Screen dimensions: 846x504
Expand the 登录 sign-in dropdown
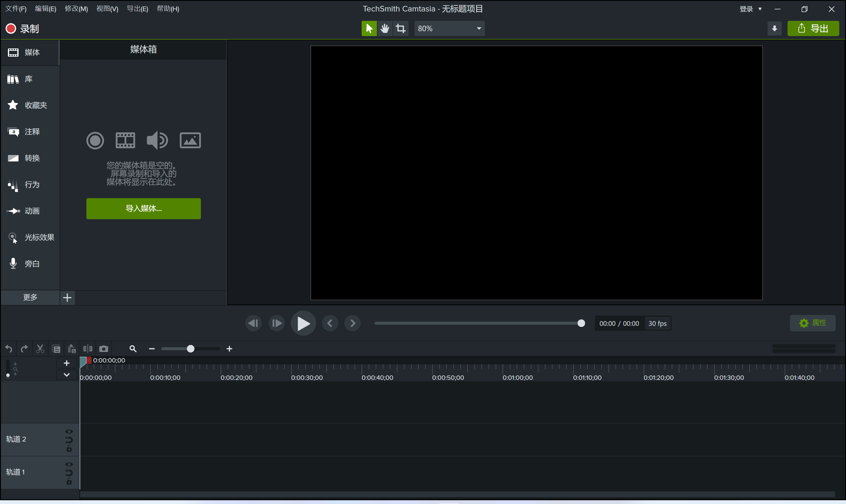751,9
